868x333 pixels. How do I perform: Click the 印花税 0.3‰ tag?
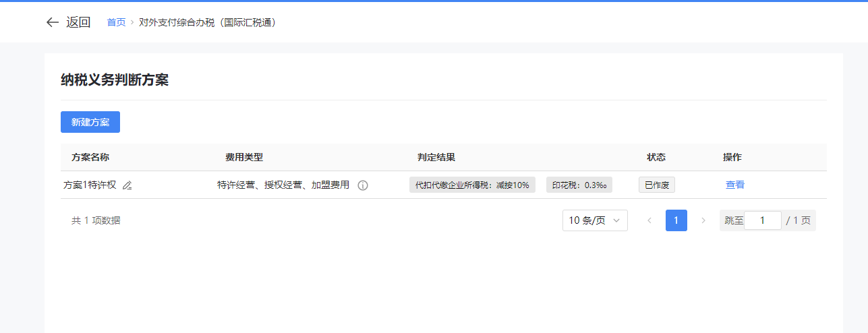579,185
